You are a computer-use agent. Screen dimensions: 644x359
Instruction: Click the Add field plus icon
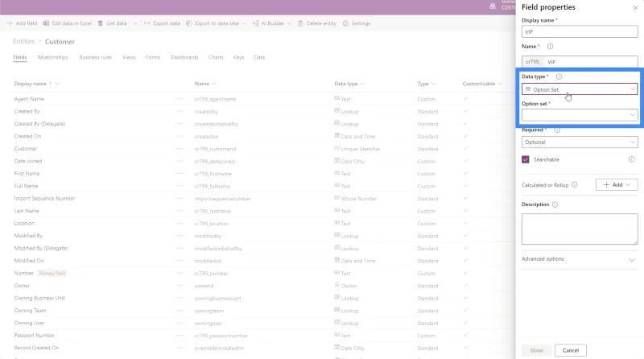tap(10, 23)
